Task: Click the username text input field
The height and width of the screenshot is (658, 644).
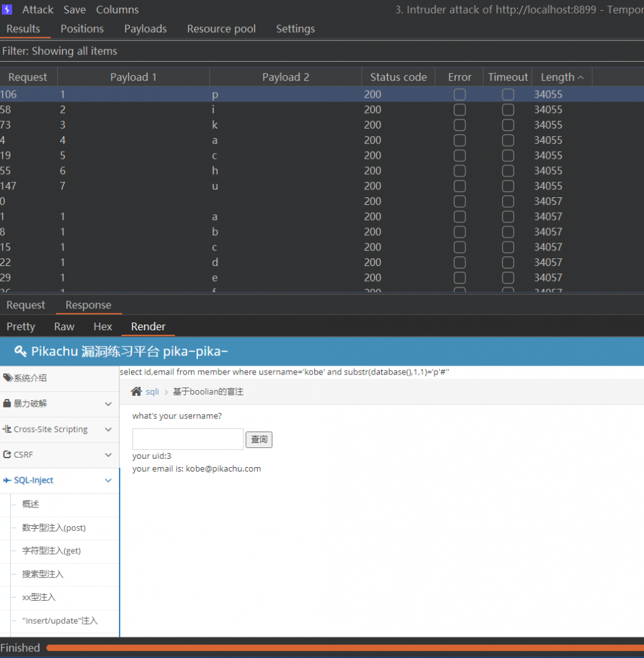Action: point(188,439)
